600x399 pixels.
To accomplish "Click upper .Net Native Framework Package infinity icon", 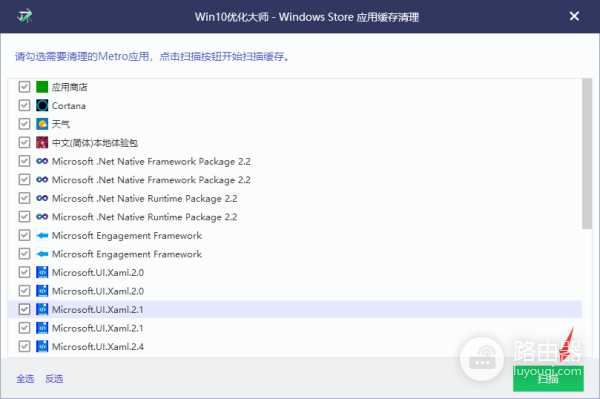I will coord(42,161).
